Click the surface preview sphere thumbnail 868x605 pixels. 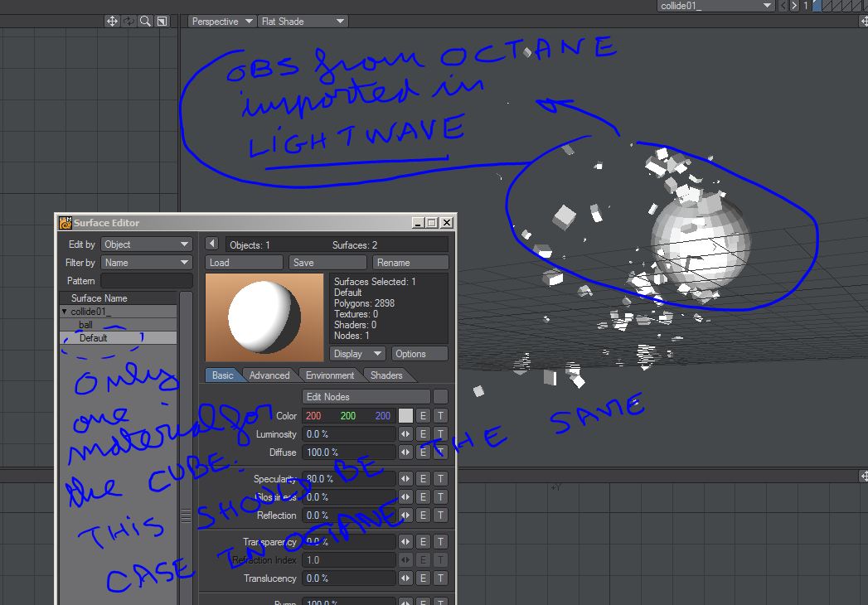(264, 317)
